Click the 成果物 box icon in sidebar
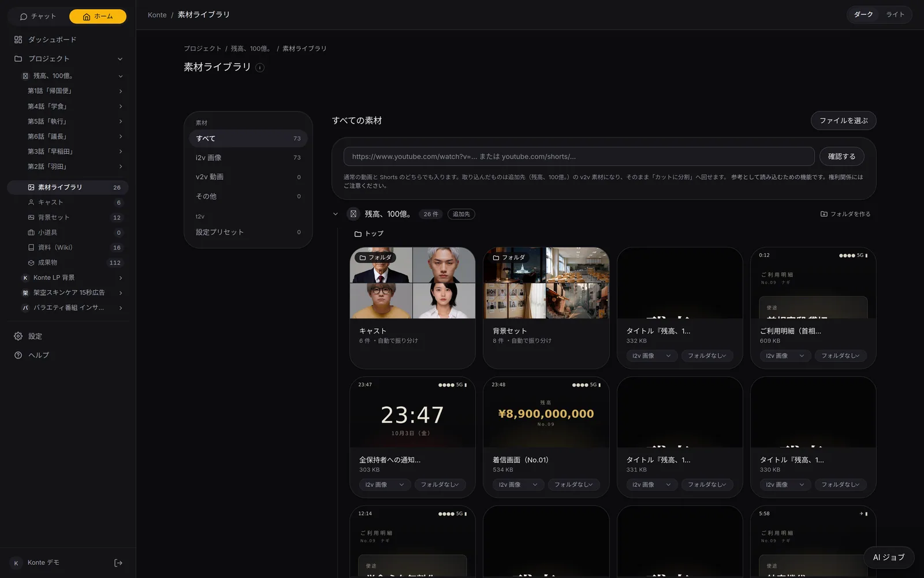The image size is (924, 578). (x=31, y=262)
